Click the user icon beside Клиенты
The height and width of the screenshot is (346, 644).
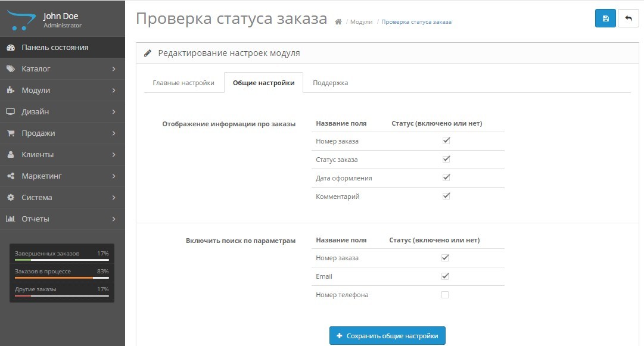coord(11,154)
